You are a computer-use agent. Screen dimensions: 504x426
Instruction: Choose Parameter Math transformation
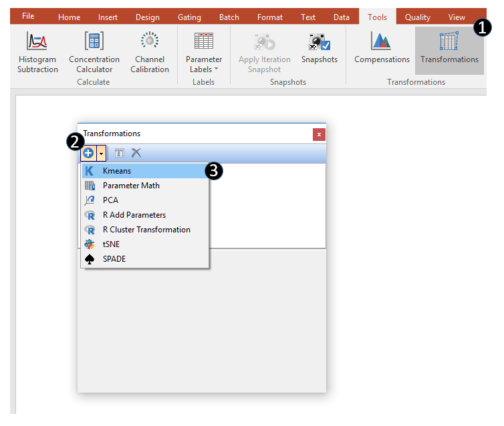pos(131,186)
